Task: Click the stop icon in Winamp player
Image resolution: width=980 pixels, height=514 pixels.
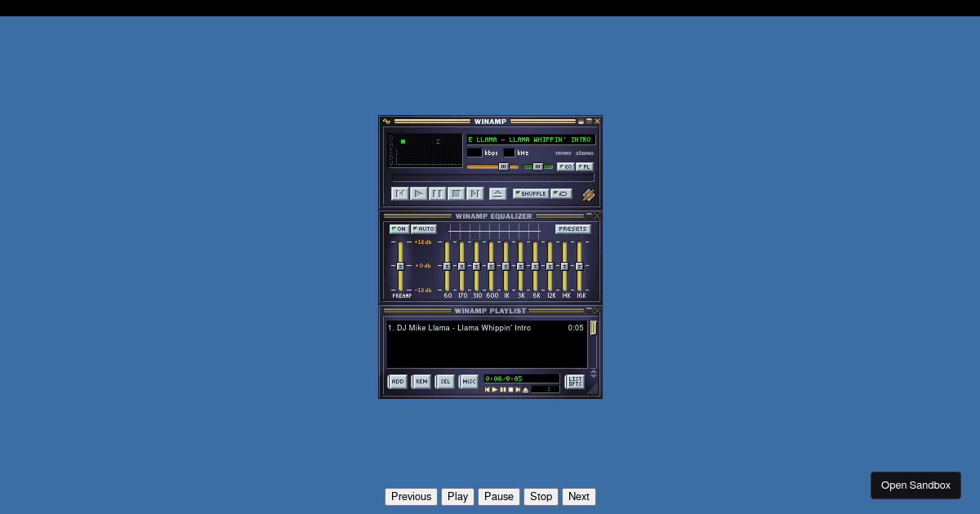Action: (x=457, y=193)
